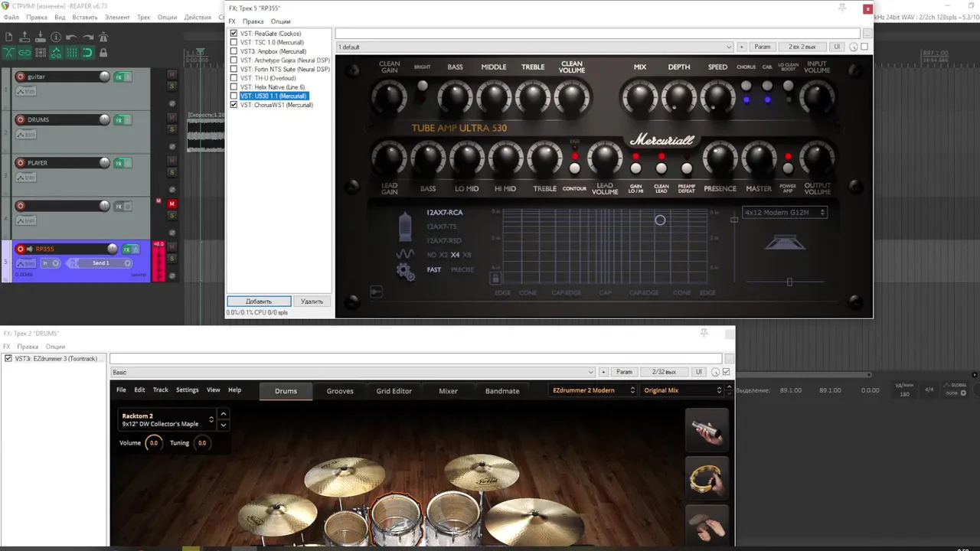Click the UI button in RP355 FX window

coord(837,47)
